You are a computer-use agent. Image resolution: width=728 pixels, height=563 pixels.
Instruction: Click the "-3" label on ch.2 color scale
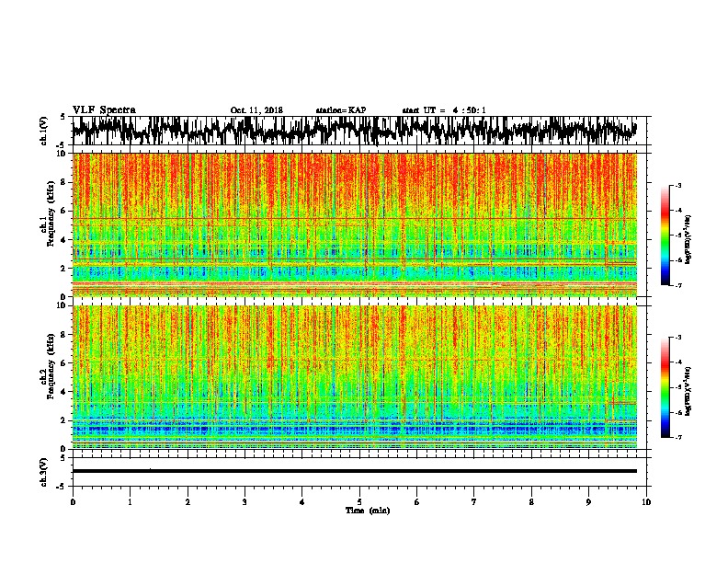pos(677,338)
